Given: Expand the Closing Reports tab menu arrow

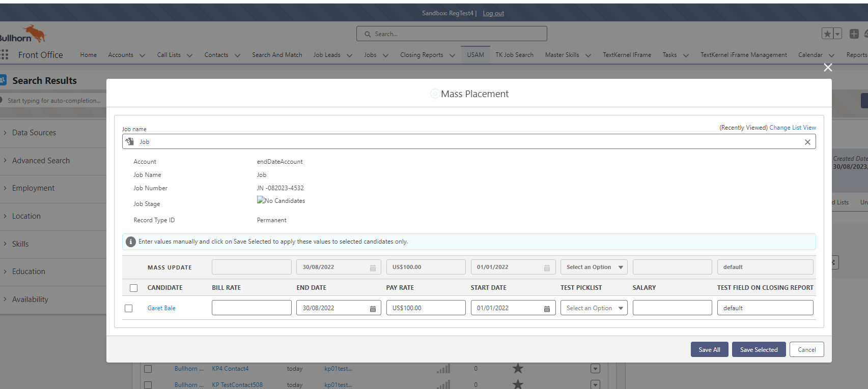Looking at the screenshot, I should (x=452, y=55).
